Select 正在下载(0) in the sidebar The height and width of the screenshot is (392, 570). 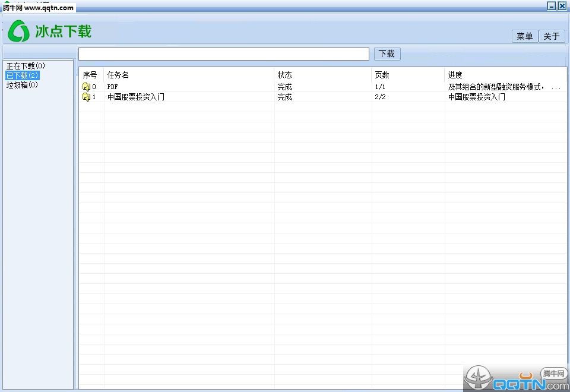26,66
